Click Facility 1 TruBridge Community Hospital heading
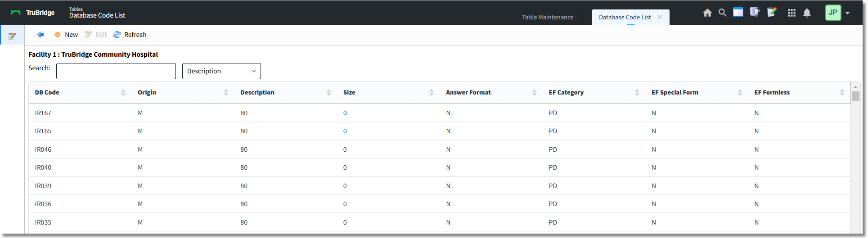 pos(93,54)
